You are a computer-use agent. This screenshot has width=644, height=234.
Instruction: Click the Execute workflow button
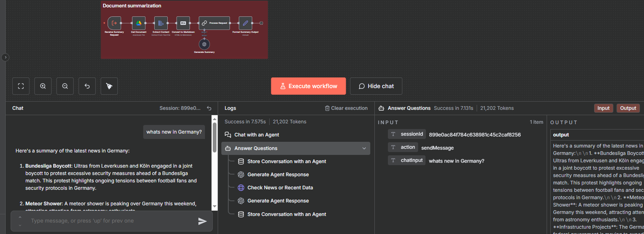308,86
